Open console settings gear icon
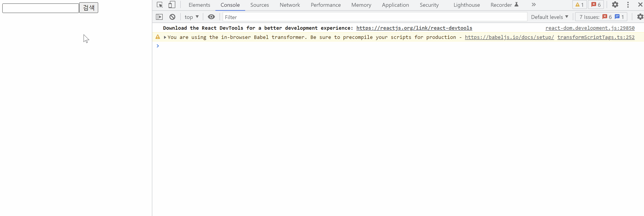The height and width of the screenshot is (216, 644). [x=640, y=17]
